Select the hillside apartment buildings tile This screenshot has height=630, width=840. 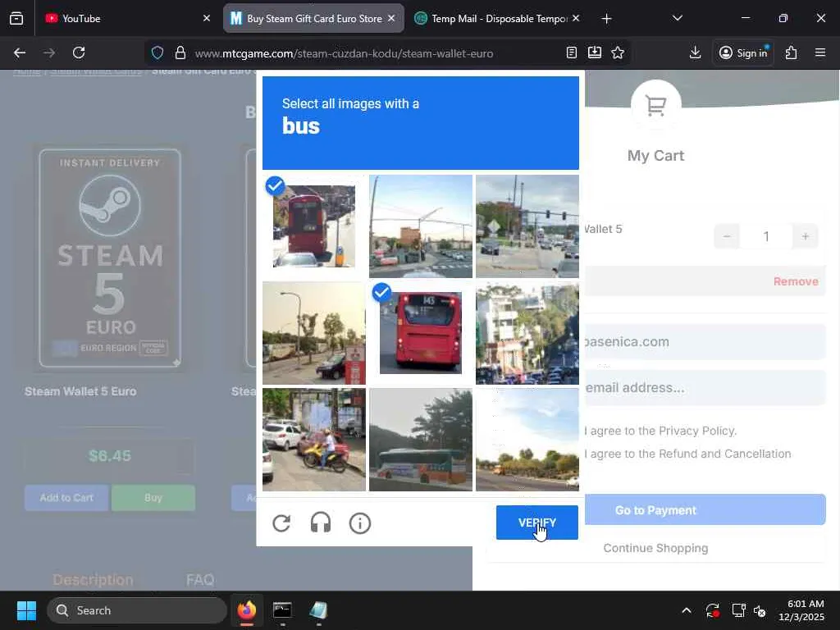(527, 333)
